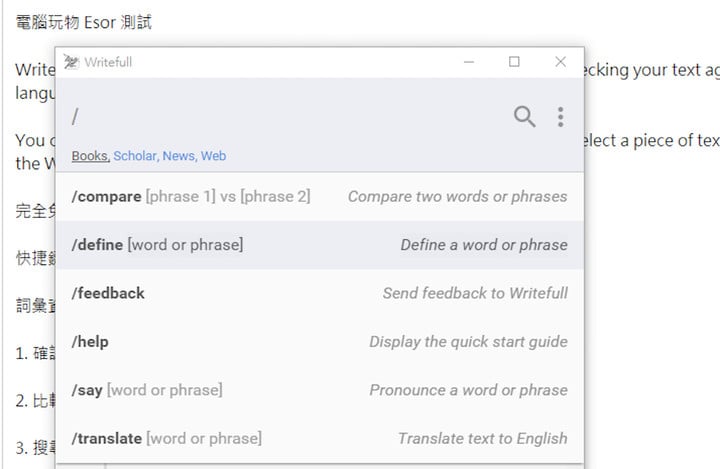This screenshot has height=469, width=720.
Task: Choose the /translate command entry
Action: 320,438
